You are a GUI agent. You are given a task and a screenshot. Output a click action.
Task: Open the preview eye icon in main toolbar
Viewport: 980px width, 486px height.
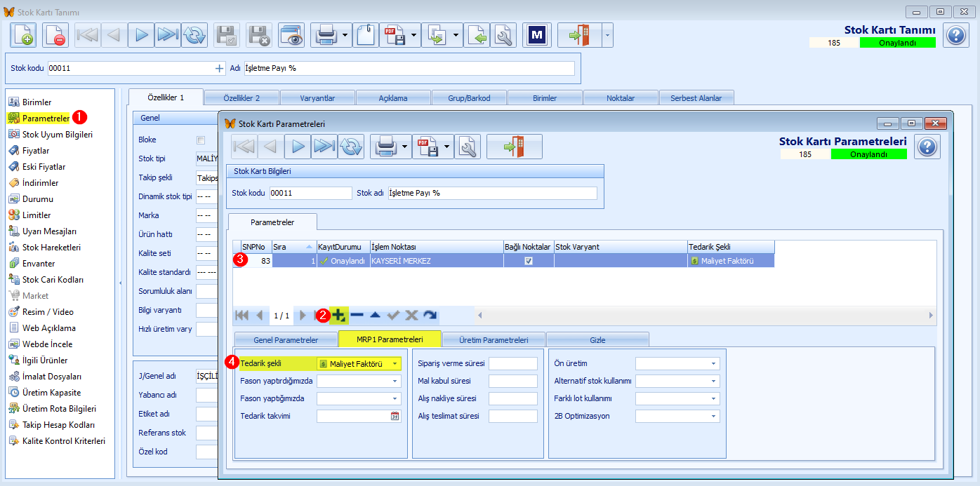coord(291,35)
